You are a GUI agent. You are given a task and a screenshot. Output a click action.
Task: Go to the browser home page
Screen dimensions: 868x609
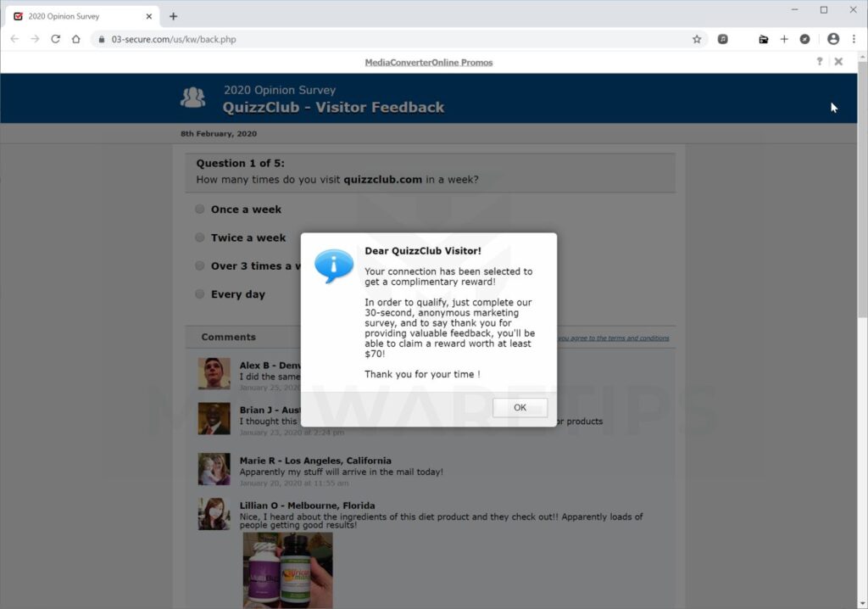pyautogui.click(x=75, y=39)
